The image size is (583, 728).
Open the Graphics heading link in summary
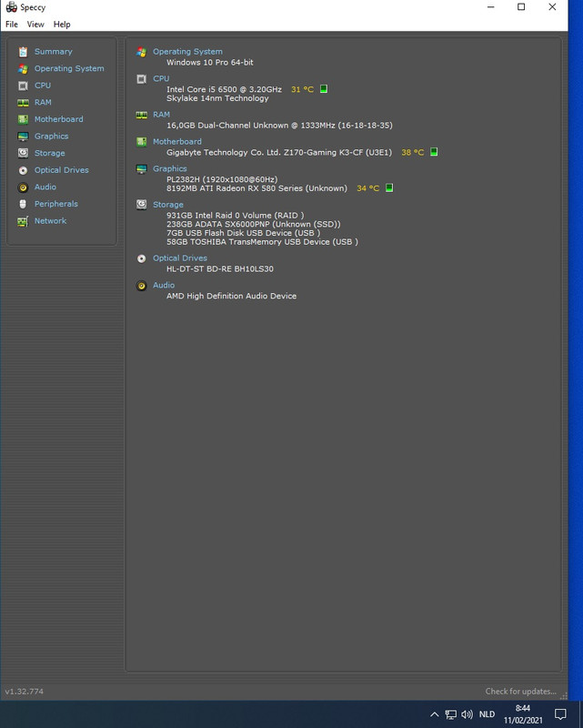(170, 168)
